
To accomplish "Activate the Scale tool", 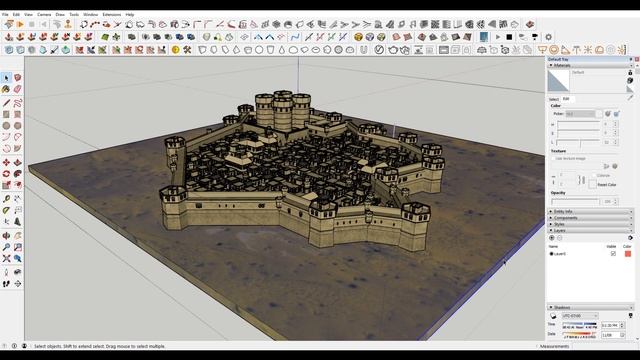I will tap(6, 185).
